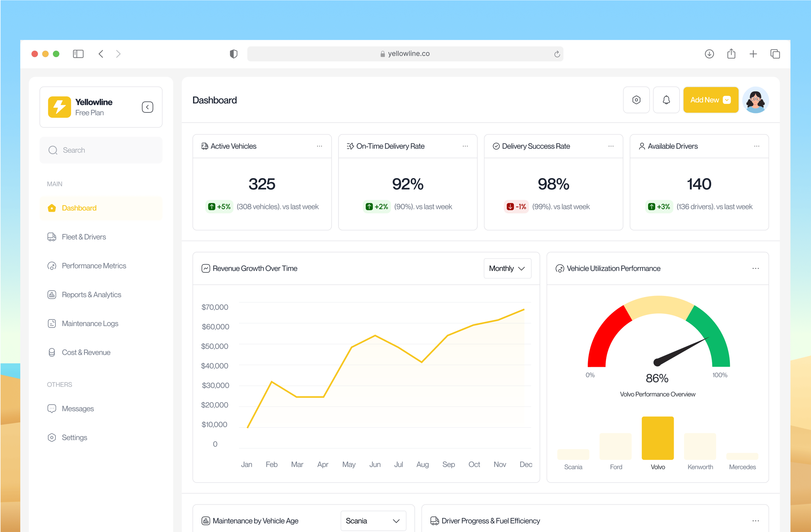The width and height of the screenshot is (811, 532).
Task: Open Active Vehicles card options menu
Action: (319, 146)
